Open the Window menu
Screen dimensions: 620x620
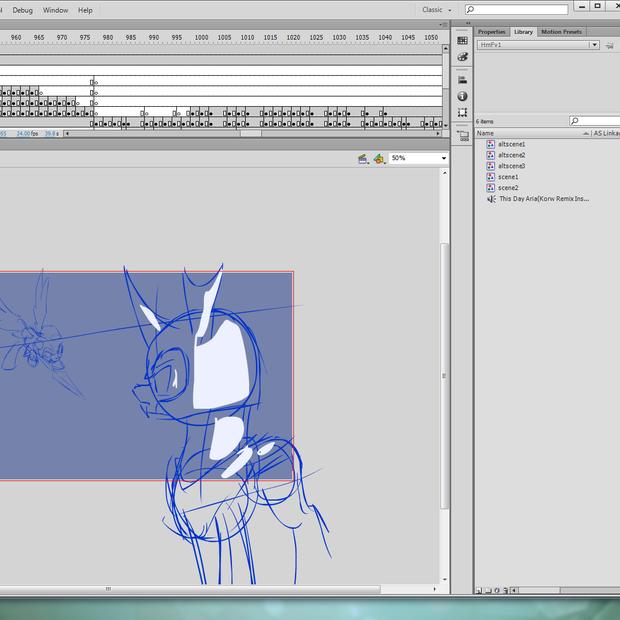55,10
